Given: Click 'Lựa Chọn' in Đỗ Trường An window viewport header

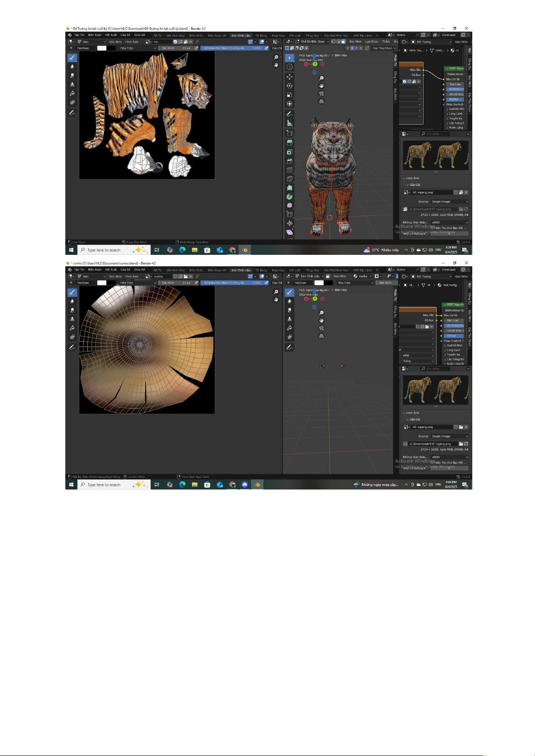Looking at the screenshot, I should pyautogui.click(x=372, y=42).
